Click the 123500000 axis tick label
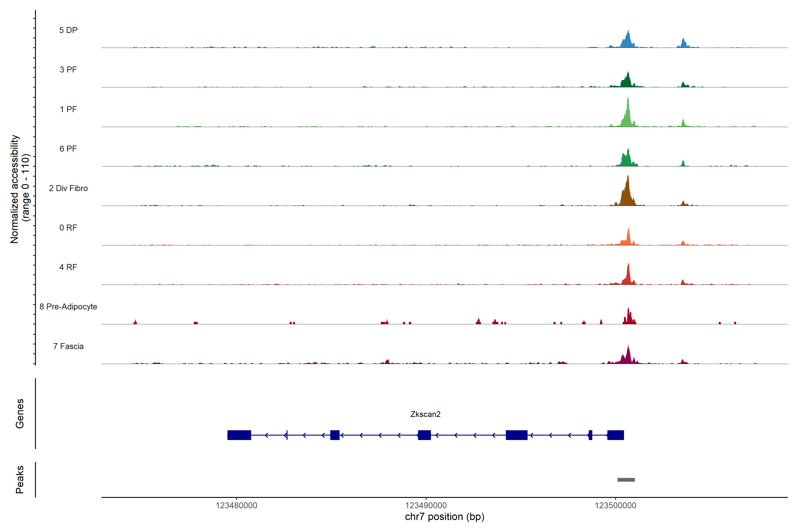Screen dimensions: 798x532 pos(615,506)
